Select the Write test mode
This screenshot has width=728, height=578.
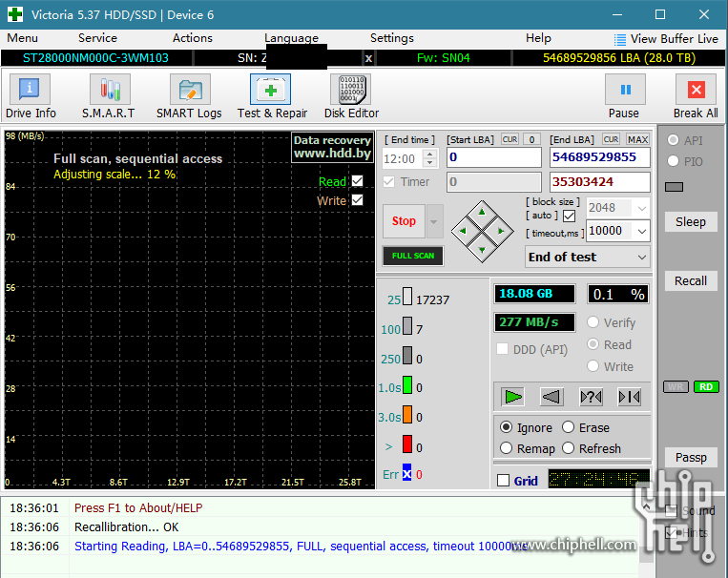pos(593,366)
